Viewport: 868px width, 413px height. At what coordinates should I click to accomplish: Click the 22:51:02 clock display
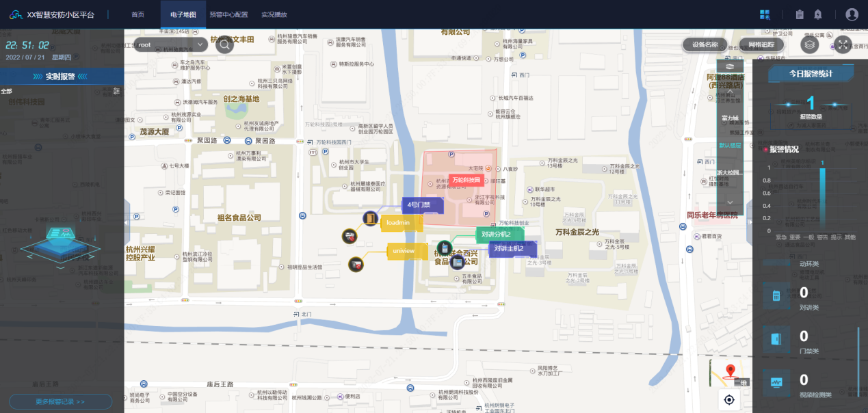27,44
